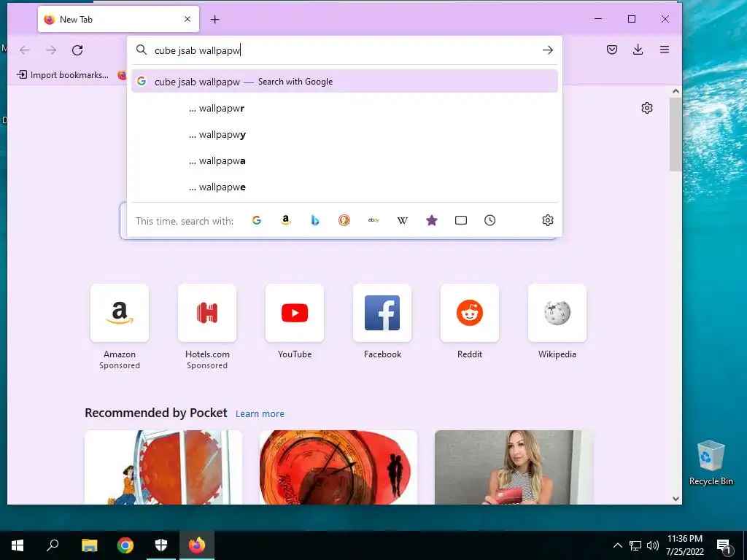Open the network status tray icon
Image resolution: width=747 pixels, height=560 pixels.
pyautogui.click(x=635, y=545)
